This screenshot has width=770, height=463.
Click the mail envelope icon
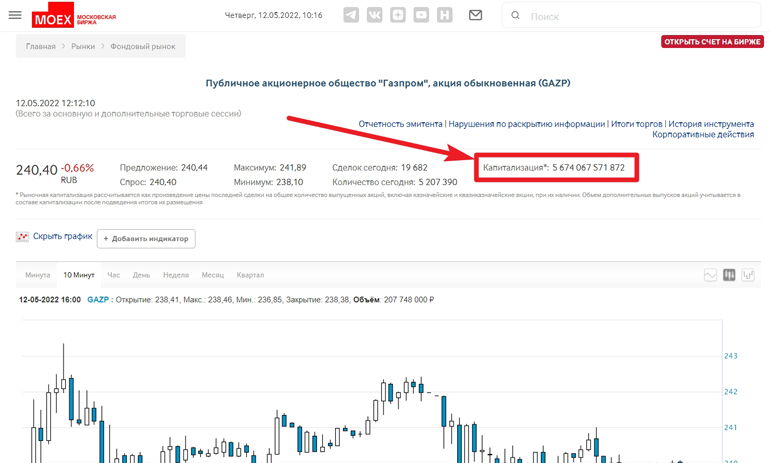click(475, 15)
